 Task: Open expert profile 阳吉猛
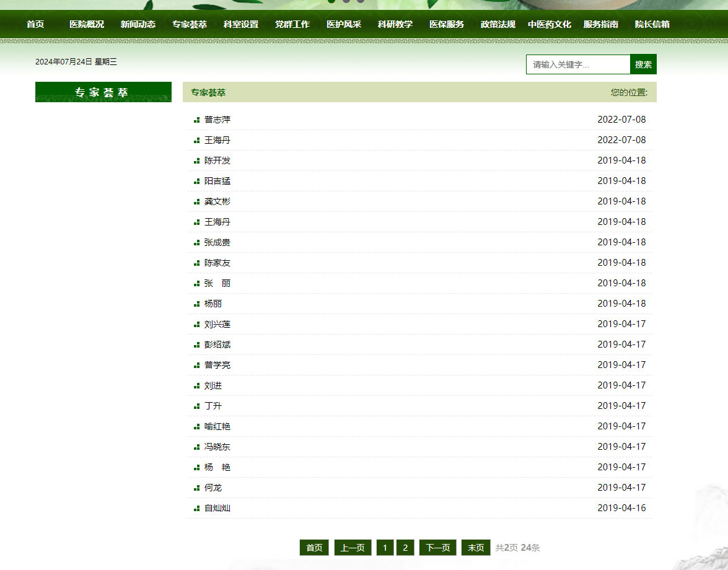(x=217, y=181)
